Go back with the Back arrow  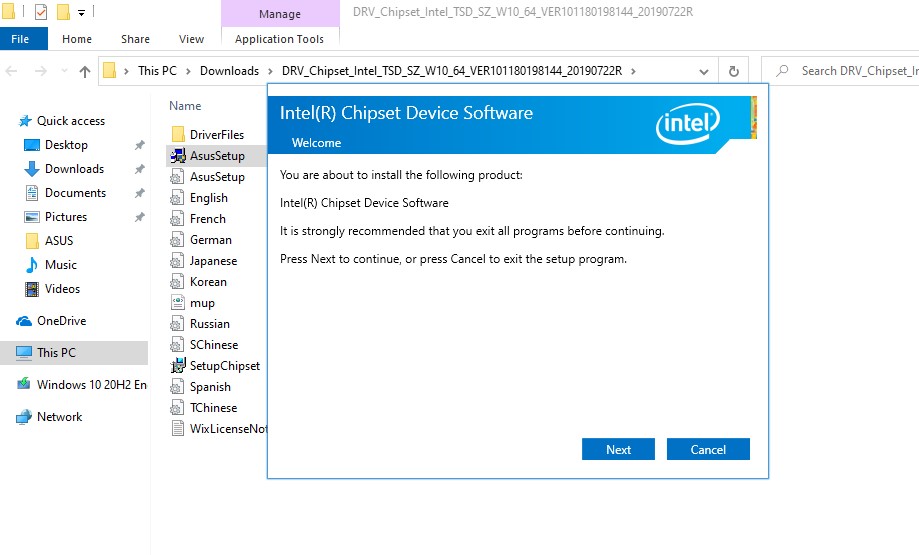coord(12,71)
